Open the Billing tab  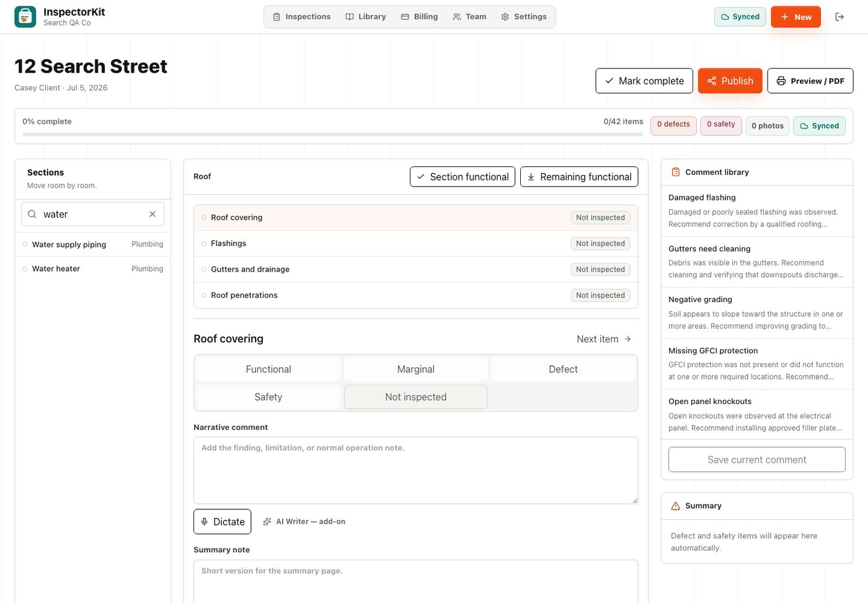420,17
